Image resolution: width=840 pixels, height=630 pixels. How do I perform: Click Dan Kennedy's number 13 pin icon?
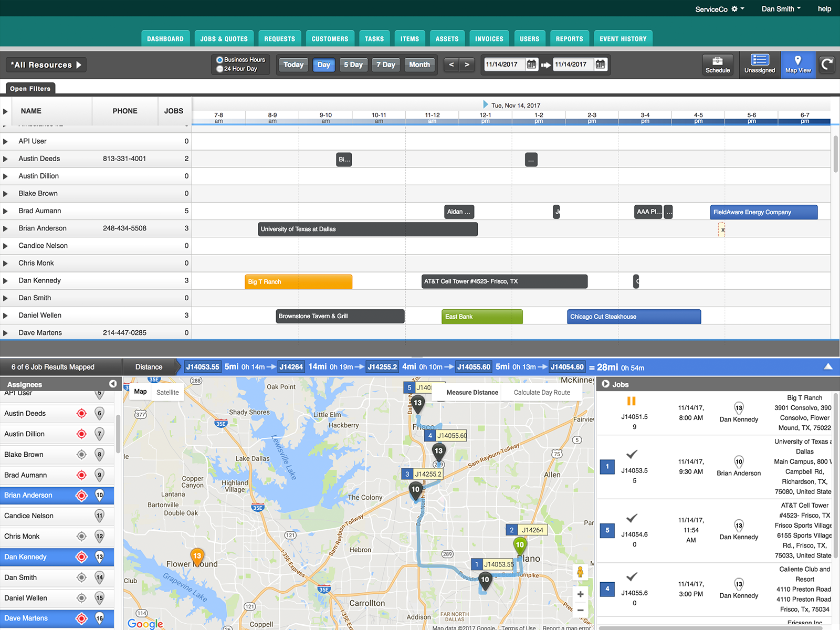pyautogui.click(x=99, y=557)
